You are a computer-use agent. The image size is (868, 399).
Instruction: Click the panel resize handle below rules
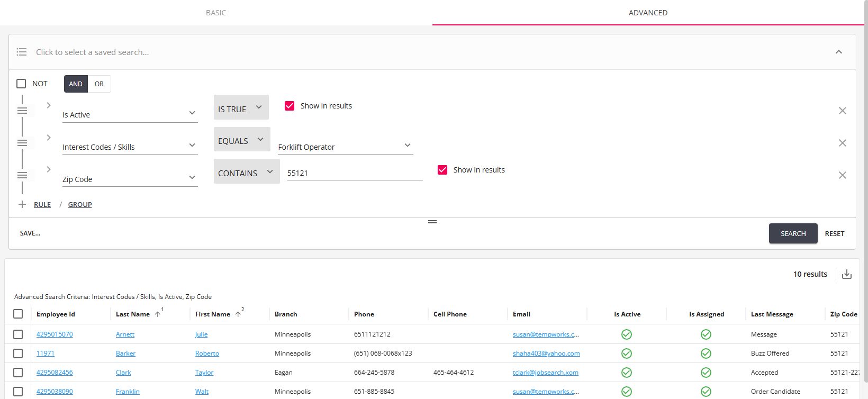pos(432,222)
